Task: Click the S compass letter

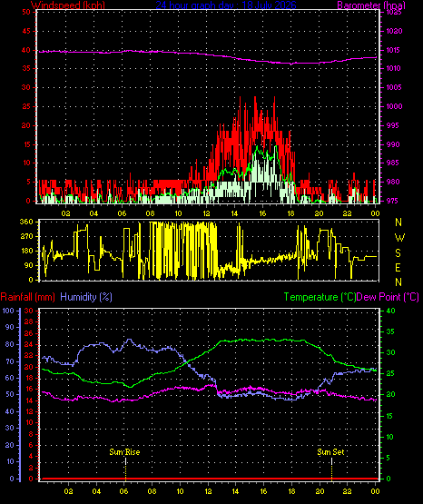Action: (x=398, y=253)
